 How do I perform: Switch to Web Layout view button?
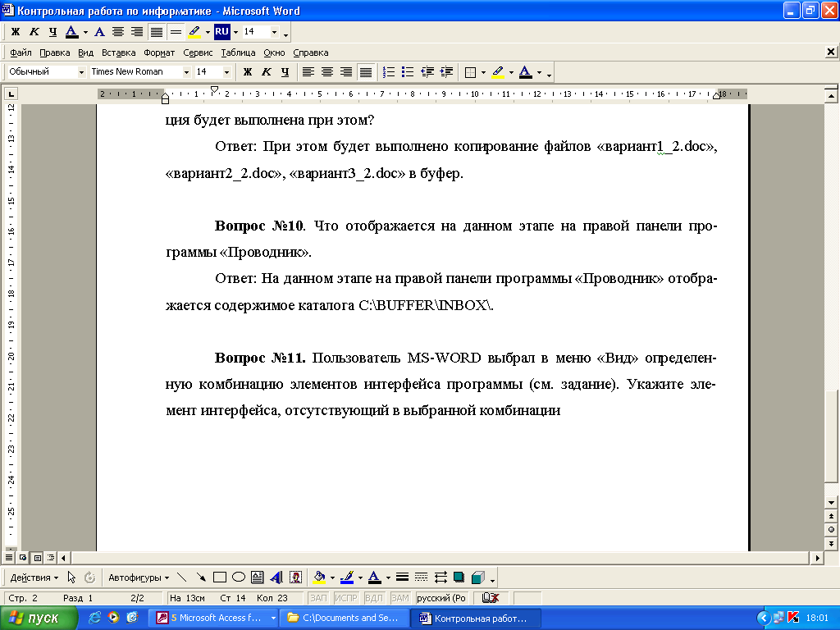23,558
